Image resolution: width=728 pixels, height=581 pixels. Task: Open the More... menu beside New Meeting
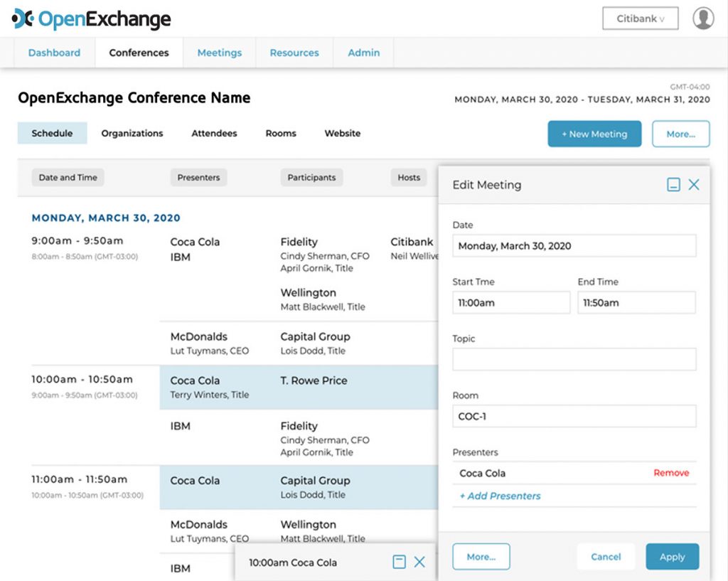[680, 134]
